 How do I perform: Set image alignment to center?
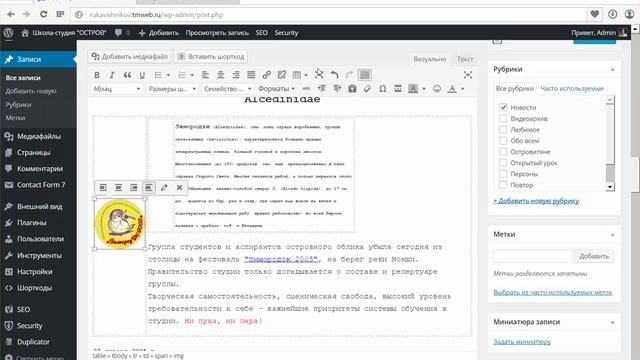118,187
